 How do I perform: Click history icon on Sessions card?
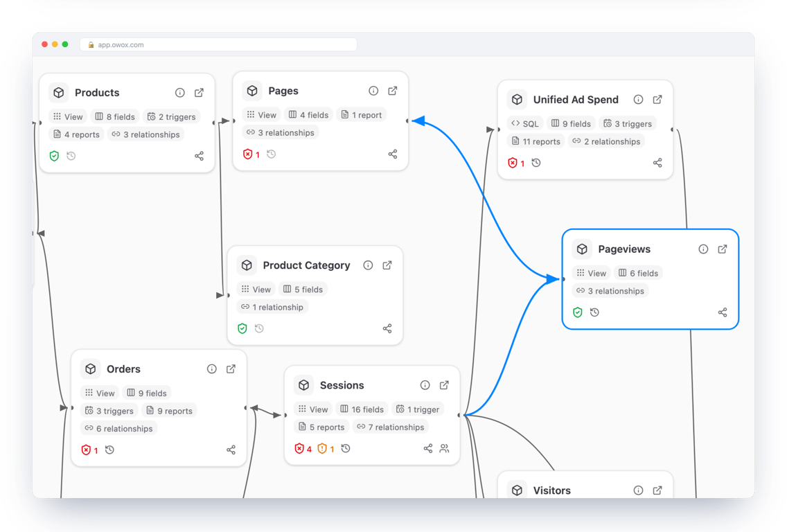346,448
